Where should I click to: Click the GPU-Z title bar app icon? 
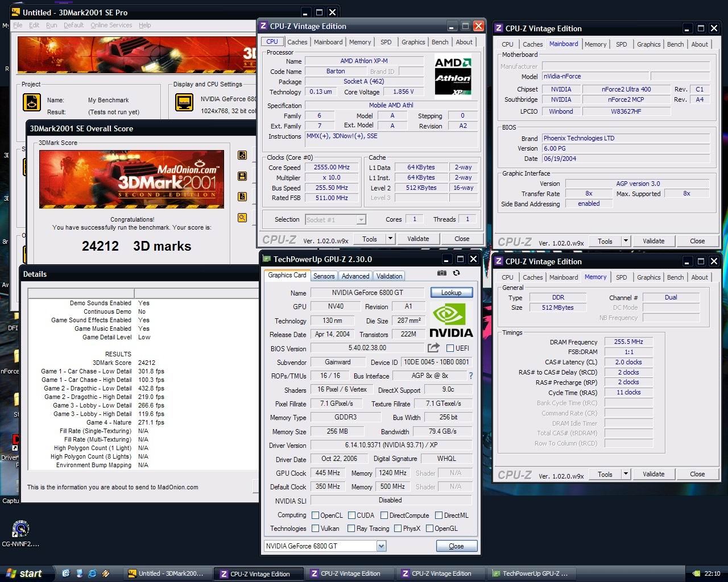click(267, 259)
